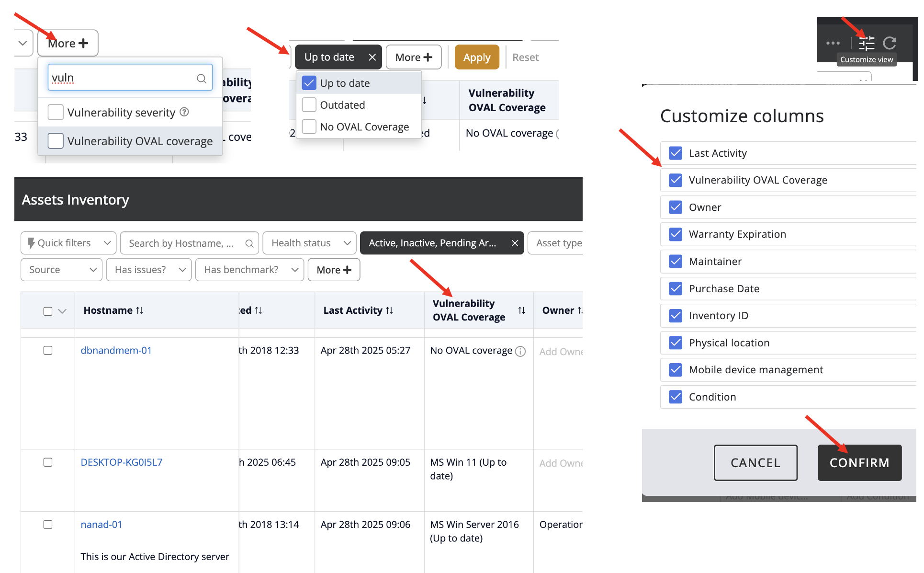This screenshot has width=924, height=573.
Task: Click the Search by Hostname field
Action: (x=184, y=243)
